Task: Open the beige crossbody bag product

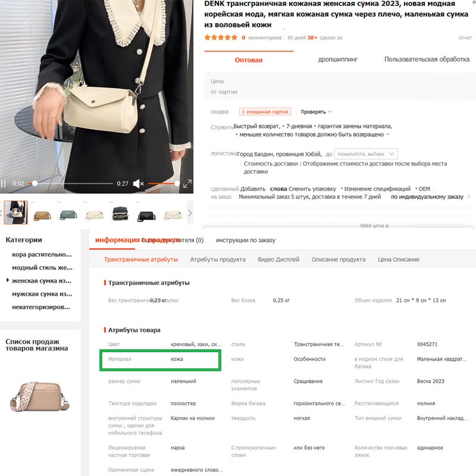Action: [x=40, y=396]
